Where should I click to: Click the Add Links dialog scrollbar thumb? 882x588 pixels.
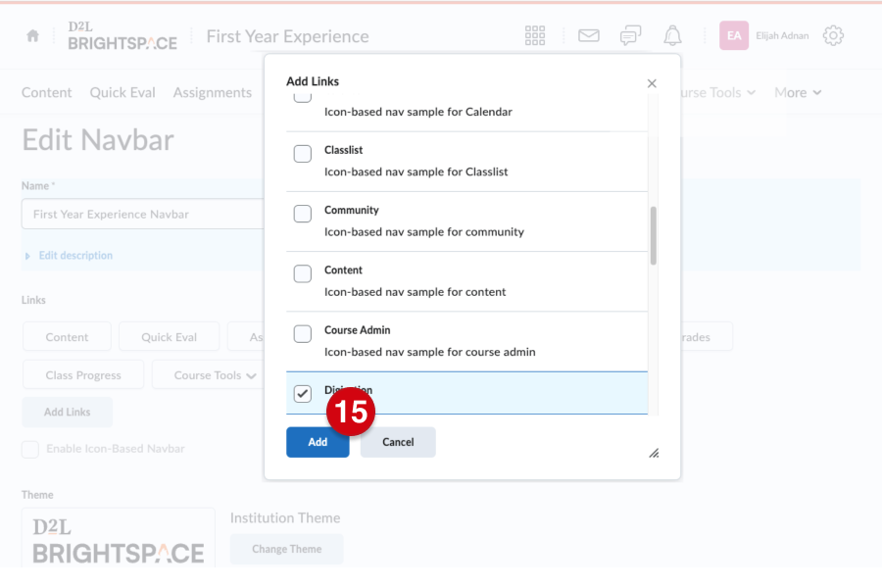[x=653, y=235]
